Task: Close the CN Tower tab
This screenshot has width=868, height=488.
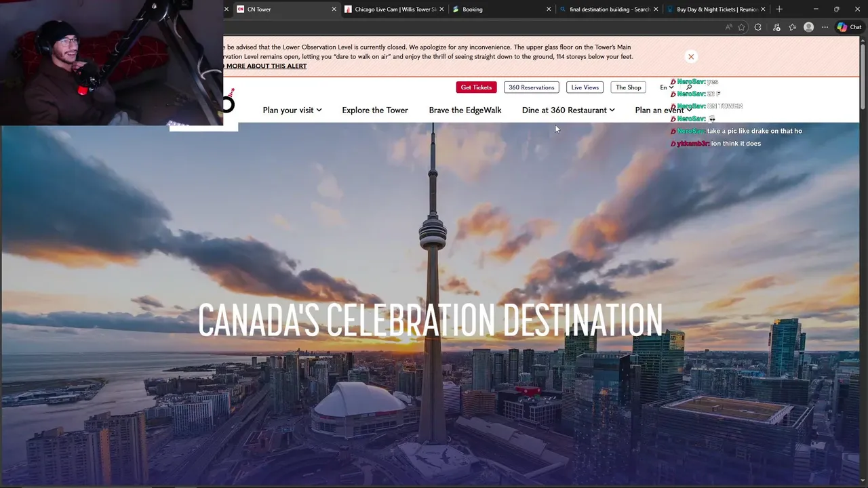Action: coord(334,9)
